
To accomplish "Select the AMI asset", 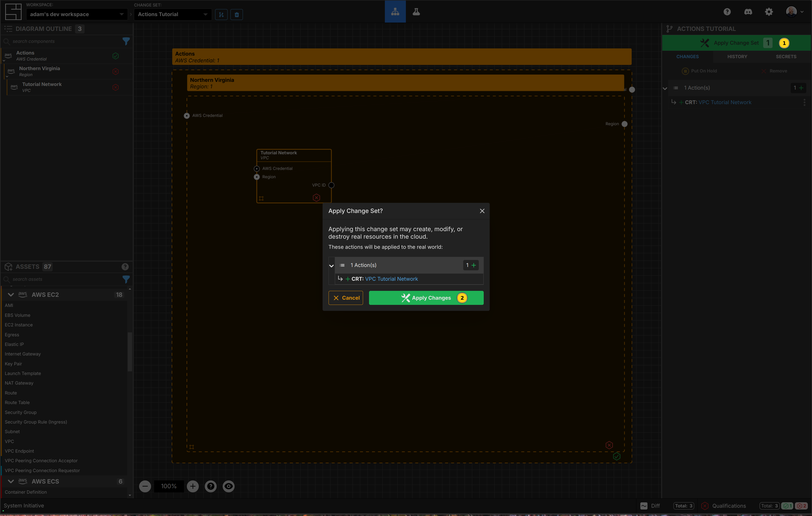I will (9, 305).
